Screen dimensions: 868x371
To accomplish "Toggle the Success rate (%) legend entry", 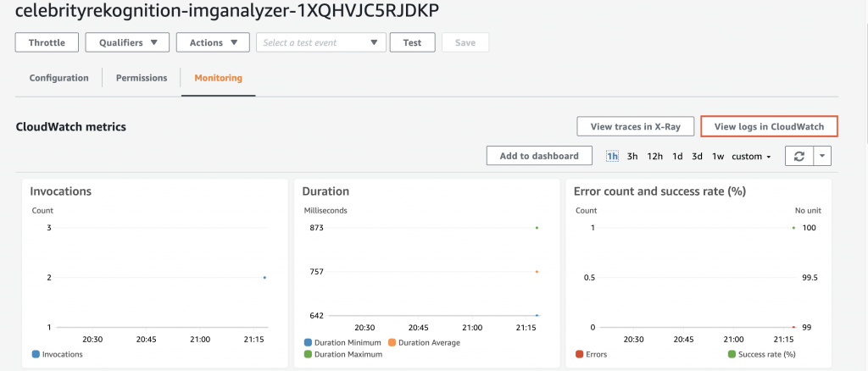I will click(762, 354).
